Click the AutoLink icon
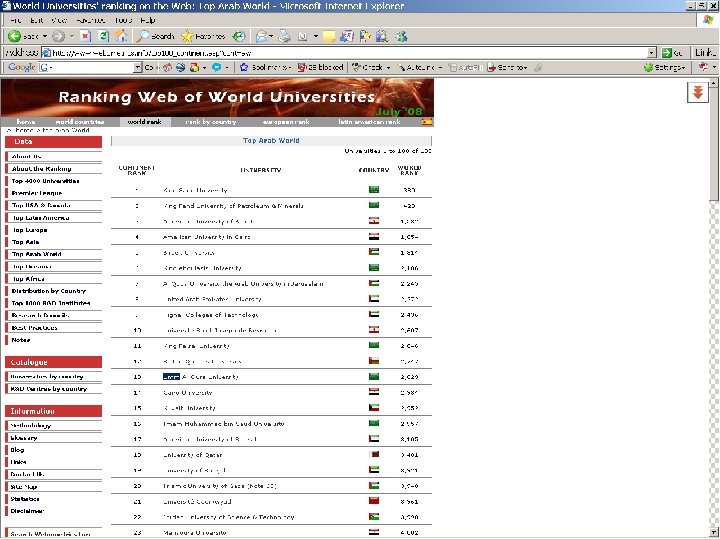 tap(401, 68)
